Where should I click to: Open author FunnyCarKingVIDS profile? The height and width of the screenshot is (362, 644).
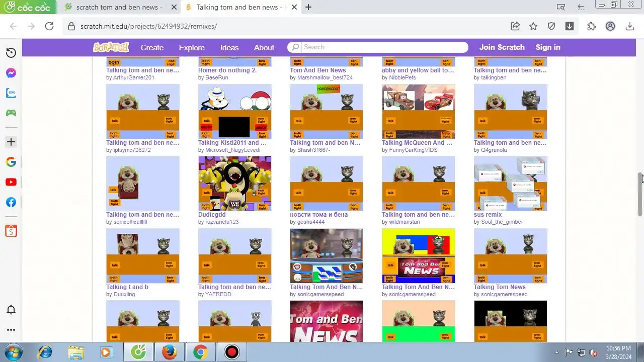click(413, 150)
